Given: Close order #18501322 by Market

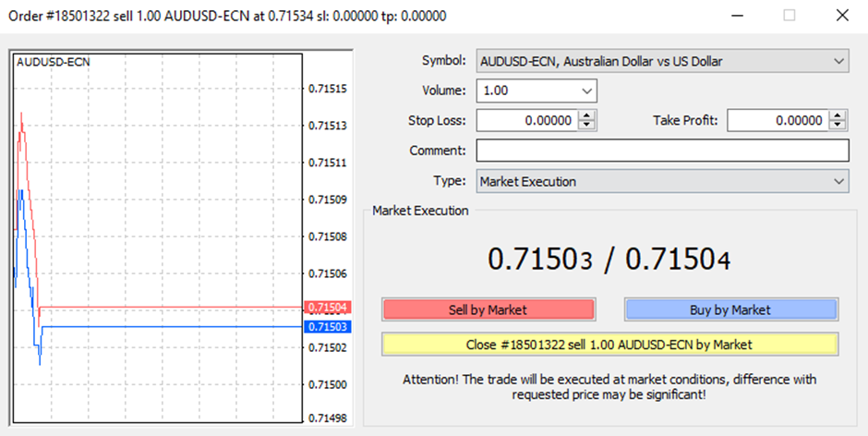Looking at the screenshot, I should point(609,345).
